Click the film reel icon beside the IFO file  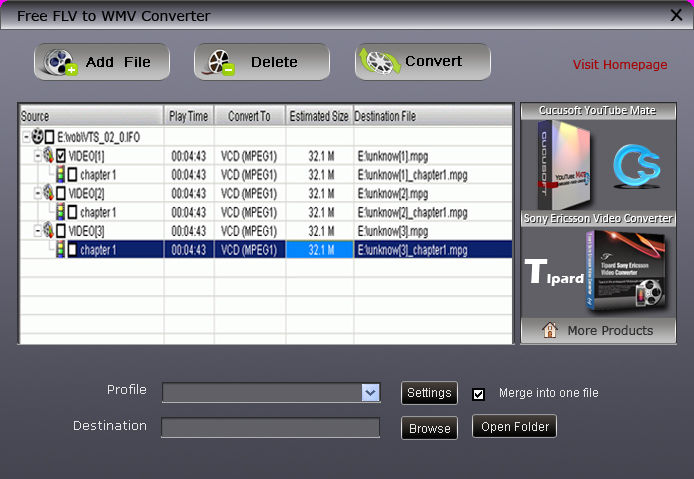pos(37,136)
